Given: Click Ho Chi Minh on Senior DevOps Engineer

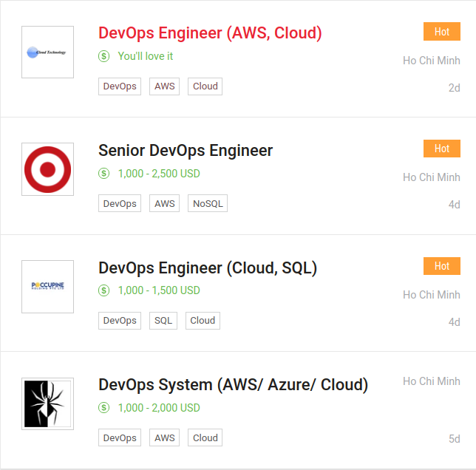Looking at the screenshot, I should pos(432,177).
